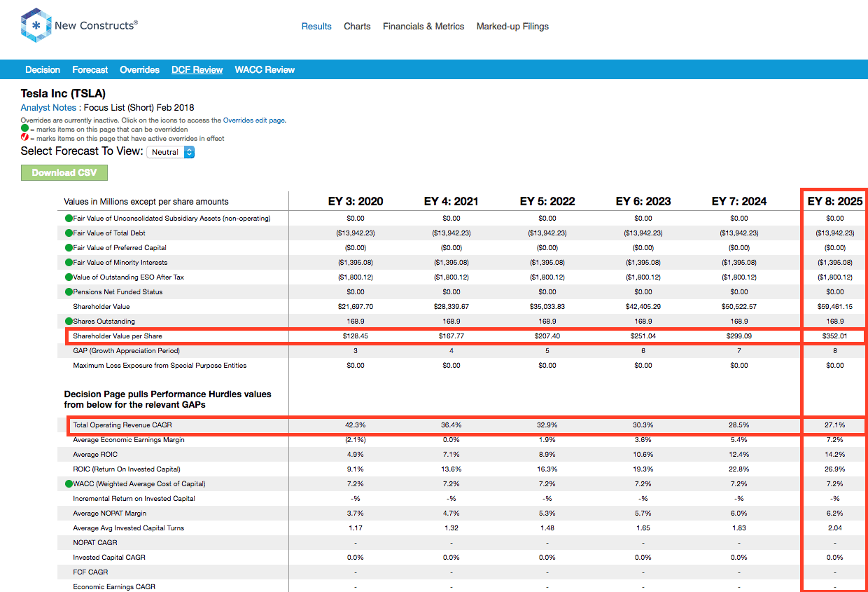Select the EY 5: 2022 column header
This screenshot has width=868, height=592.
(x=547, y=201)
